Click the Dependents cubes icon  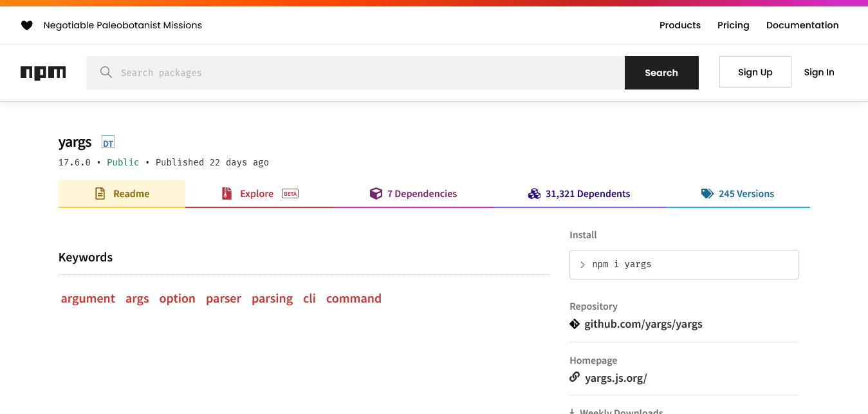coord(534,194)
